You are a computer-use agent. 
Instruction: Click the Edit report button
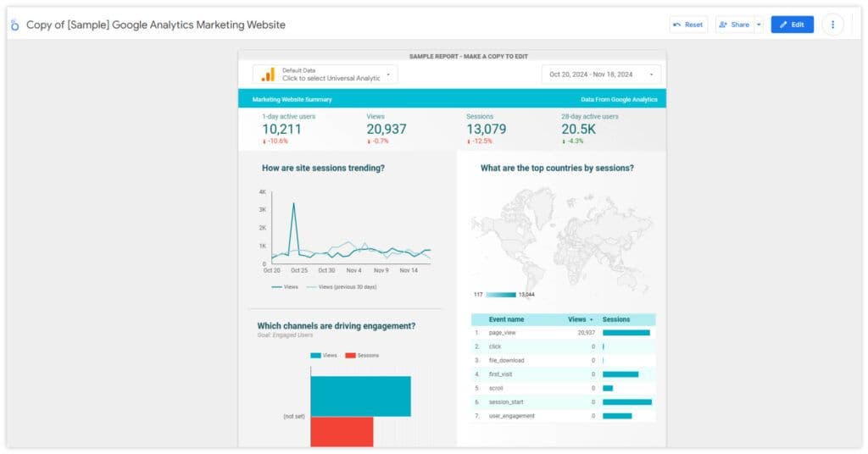click(x=793, y=25)
